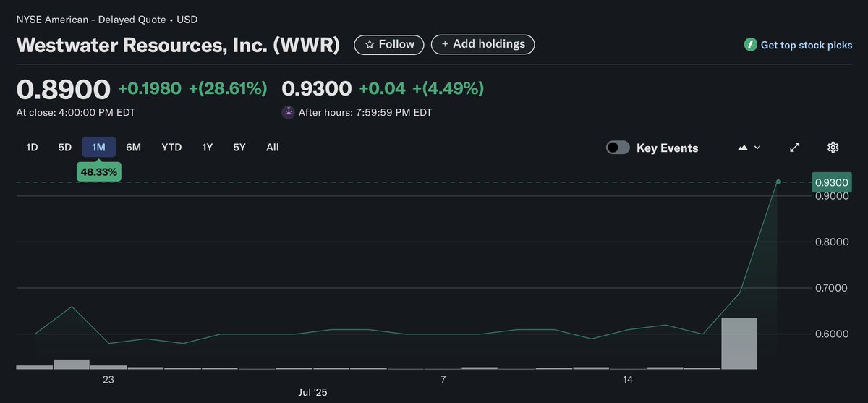Image resolution: width=868 pixels, height=403 pixels.
Task: Click the latest price point on chart line
Action: click(778, 182)
